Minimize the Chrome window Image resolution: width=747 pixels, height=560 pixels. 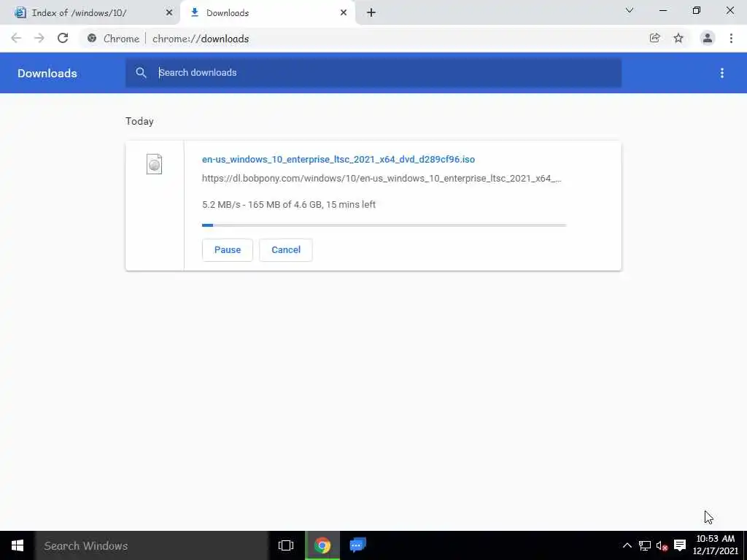pyautogui.click(x=662, y=10)
